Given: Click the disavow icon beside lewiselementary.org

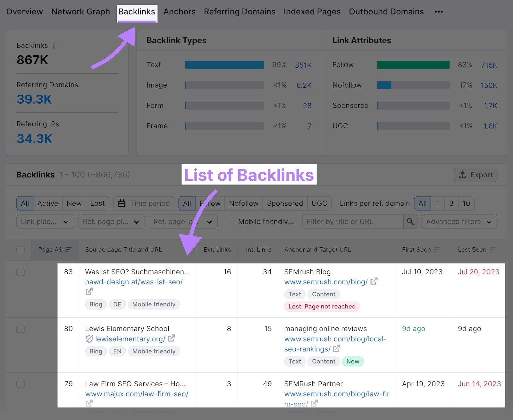Looking at the screenshot, I should (x=89, y=339).
